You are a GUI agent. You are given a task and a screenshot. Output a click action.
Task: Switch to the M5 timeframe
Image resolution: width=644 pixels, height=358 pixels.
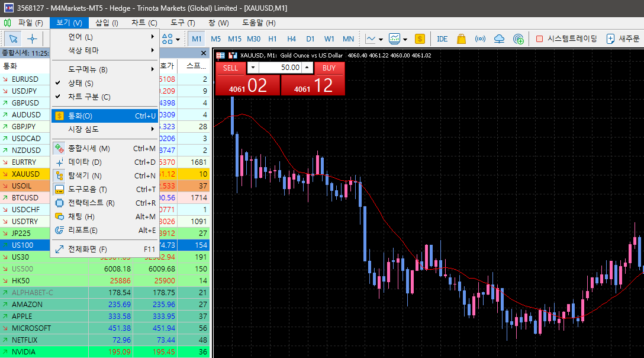pos(215,39)
